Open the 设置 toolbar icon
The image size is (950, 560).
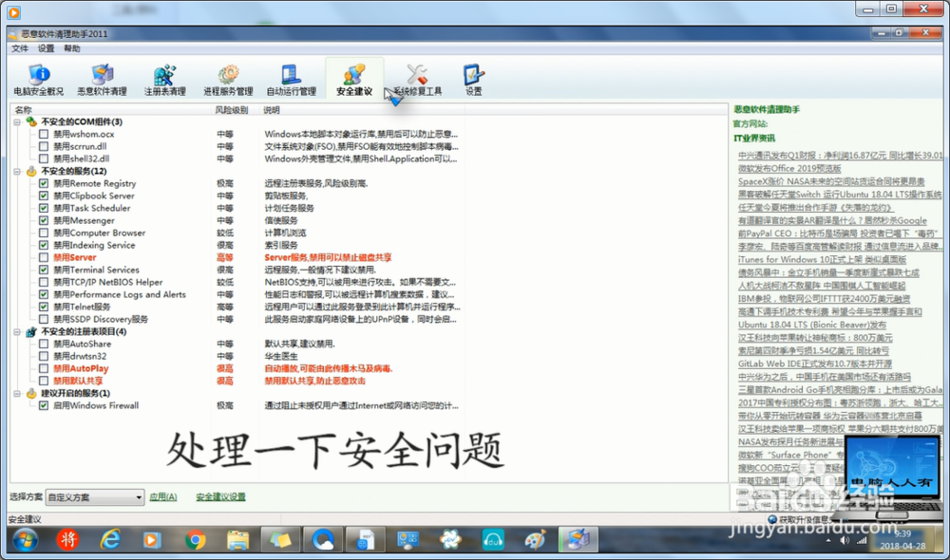(x=473, y=80)
